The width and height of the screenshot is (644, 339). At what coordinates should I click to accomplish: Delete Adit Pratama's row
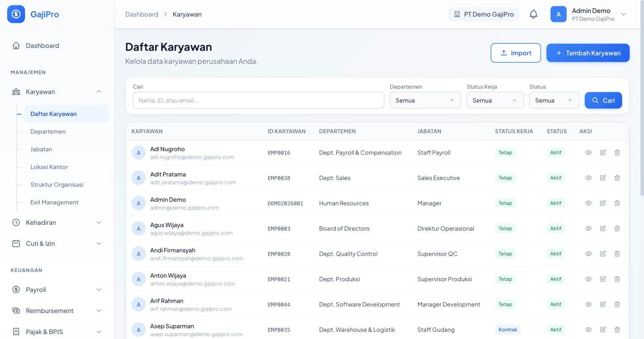click(x=617, y=178)
